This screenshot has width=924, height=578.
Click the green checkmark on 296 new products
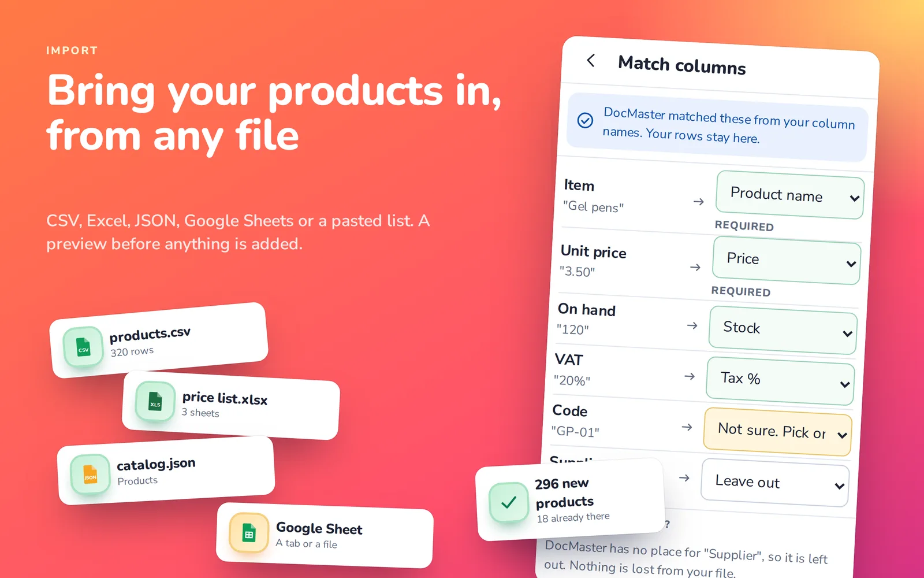coord(509,502)
